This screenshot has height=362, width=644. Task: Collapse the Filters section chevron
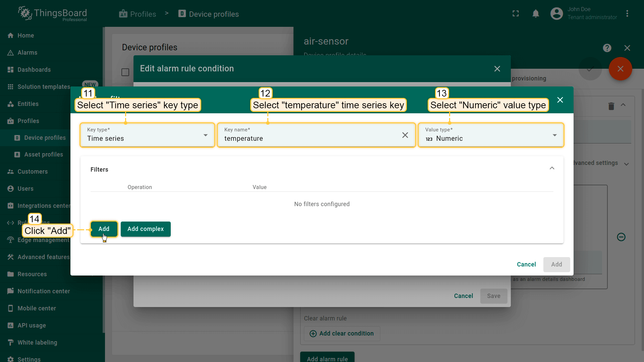552,168
